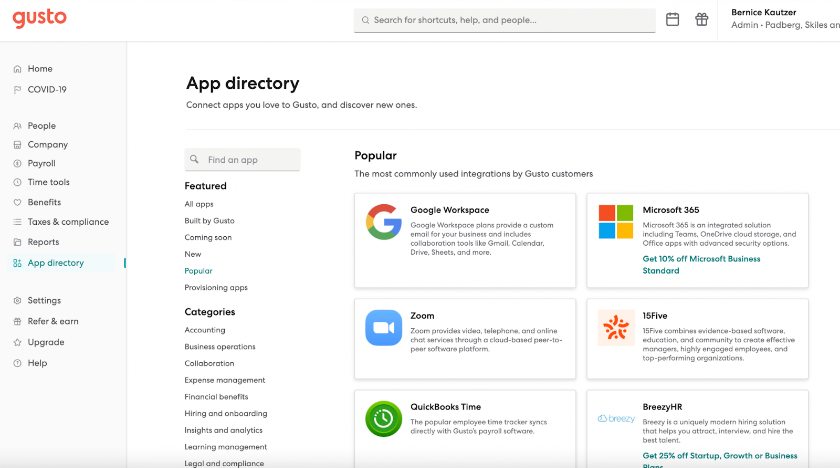The height and width of the screenshot is (468, 840).
Task: Open the calendar icon in header
Action: [672, 20]
